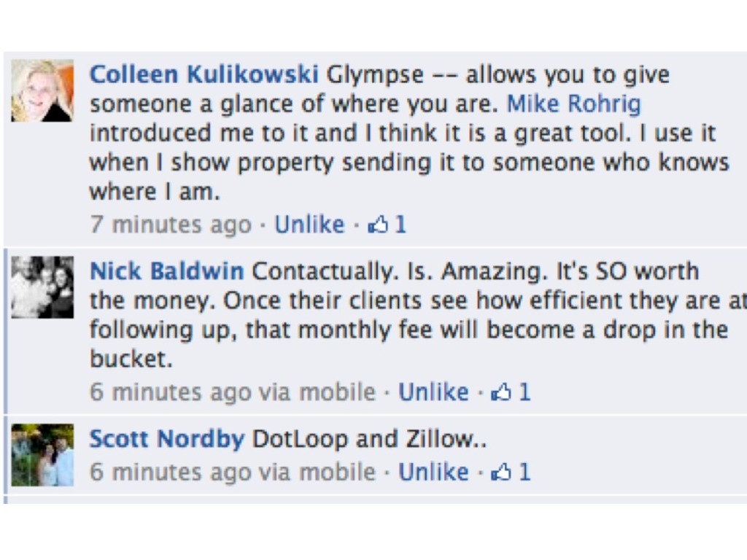This screenshot has width=747, height=560.
Task: Unlike Colleen Kulikowski's Glympse comment
Action: 309,225
